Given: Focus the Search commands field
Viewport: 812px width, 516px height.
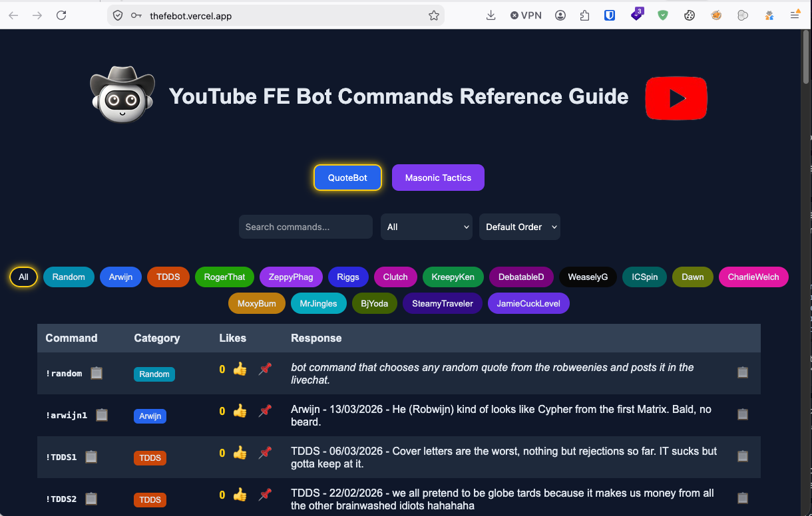Looking at the screenshot, I should (305, 227).
